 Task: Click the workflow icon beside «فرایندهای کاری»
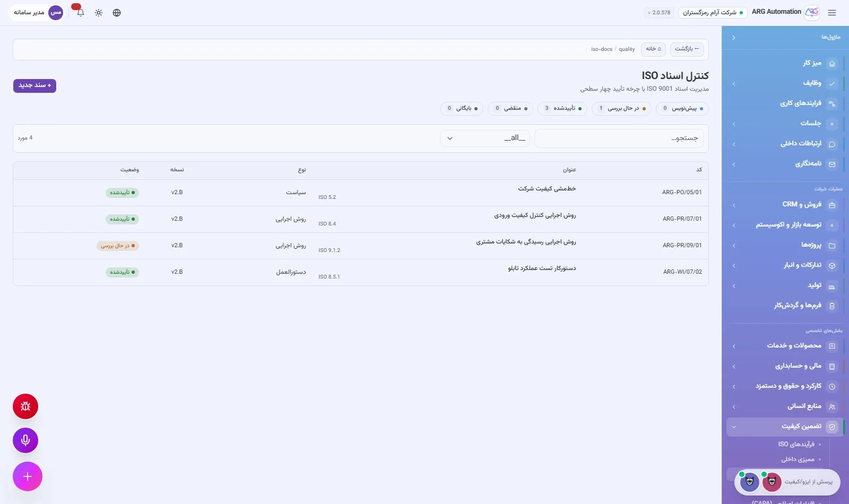coord(832,104)
